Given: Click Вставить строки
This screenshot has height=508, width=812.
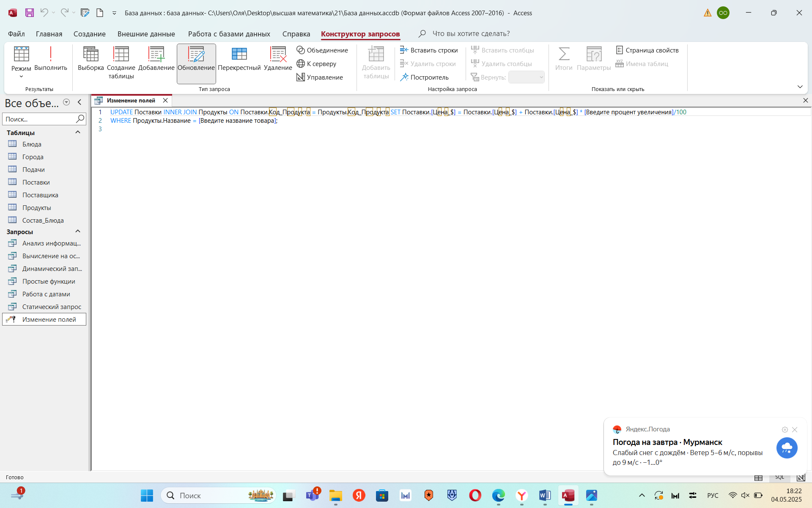Looking at the screenshot, I should pyautogui.click(x=429, y=50).
